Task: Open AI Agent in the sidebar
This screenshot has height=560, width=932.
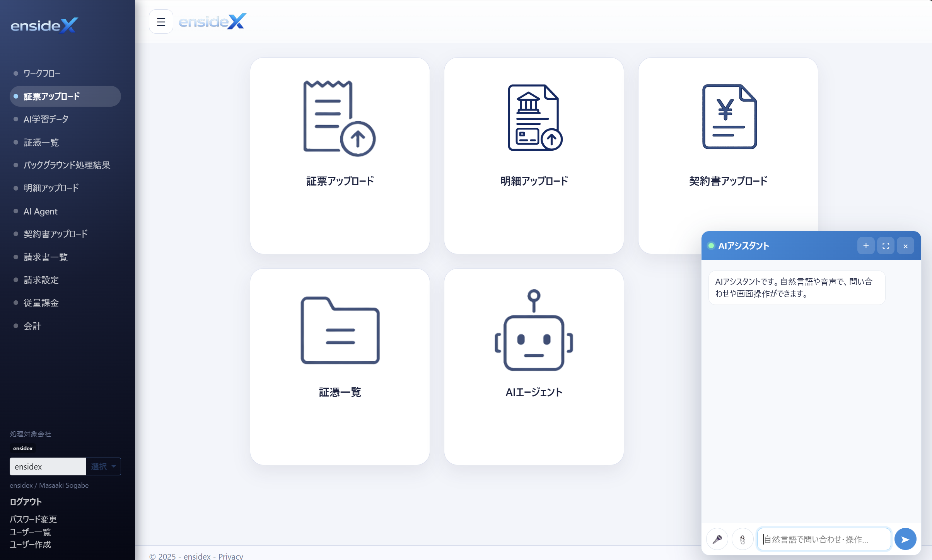Action: pos(65,211)
